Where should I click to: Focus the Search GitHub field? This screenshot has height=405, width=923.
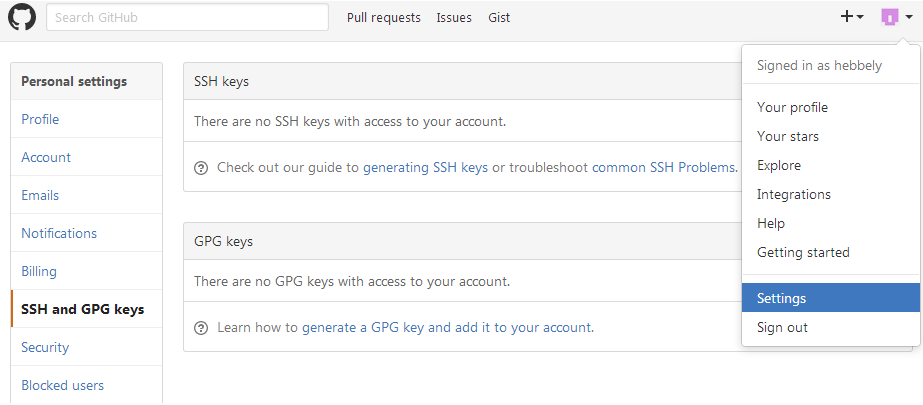click(x=187, y=17)
